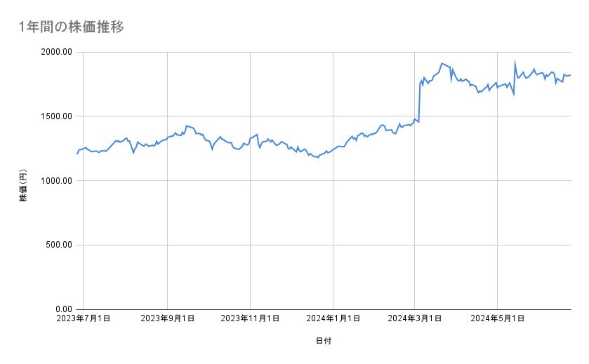Click the line's starting point in late June 2023

click(77, 154)
